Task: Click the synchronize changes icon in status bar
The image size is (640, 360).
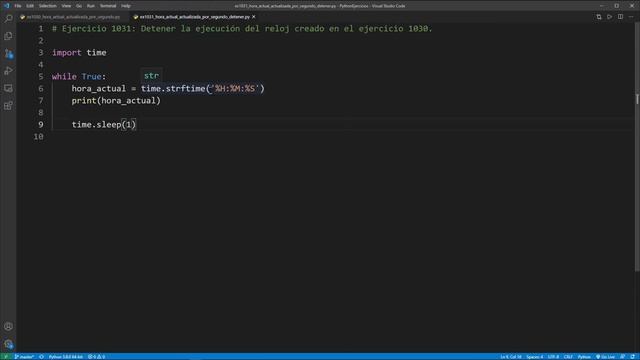Action: tap(41, 357)
